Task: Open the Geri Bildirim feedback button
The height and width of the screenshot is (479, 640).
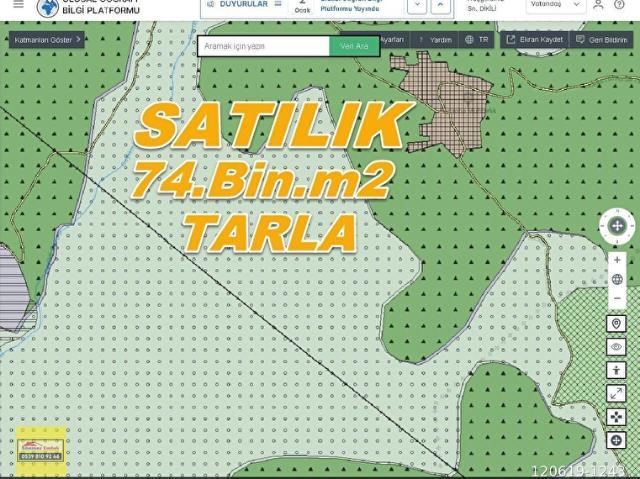Action: tap(601, 40)
